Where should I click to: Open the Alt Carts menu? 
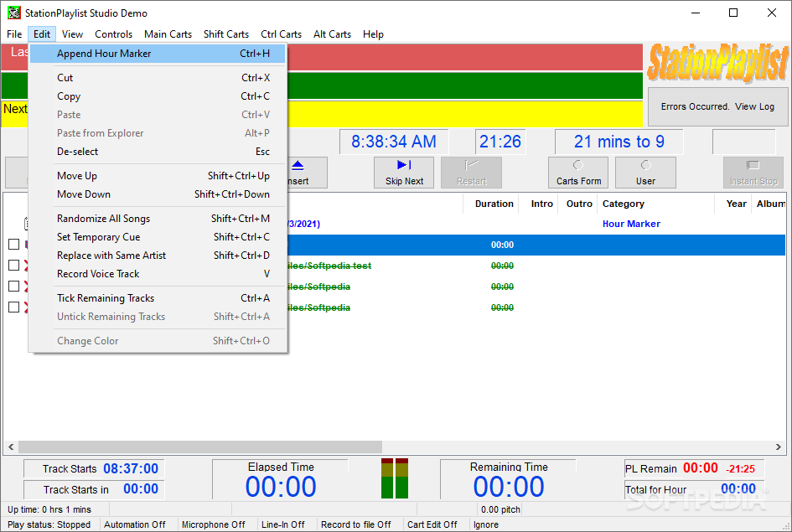pos(332,34)
